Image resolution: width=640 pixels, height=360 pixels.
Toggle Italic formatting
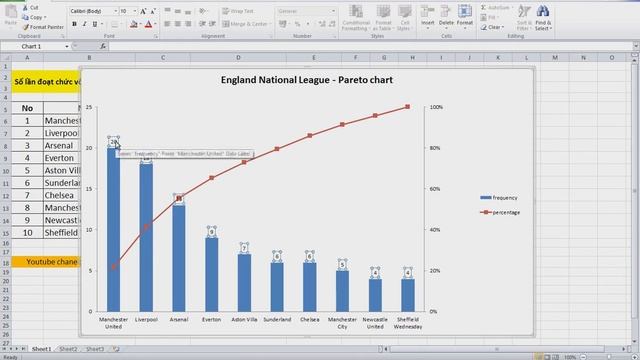pos(84,24)
